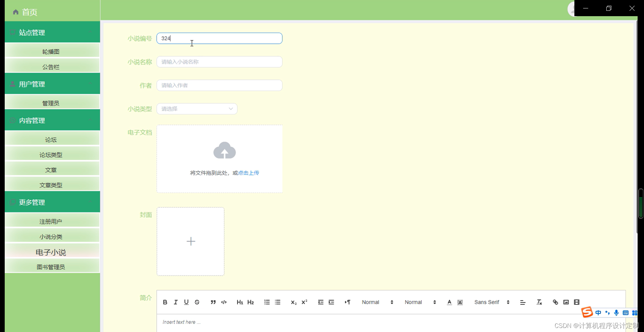
Task: Apply superscript formatting
Action: coord(304,302)
